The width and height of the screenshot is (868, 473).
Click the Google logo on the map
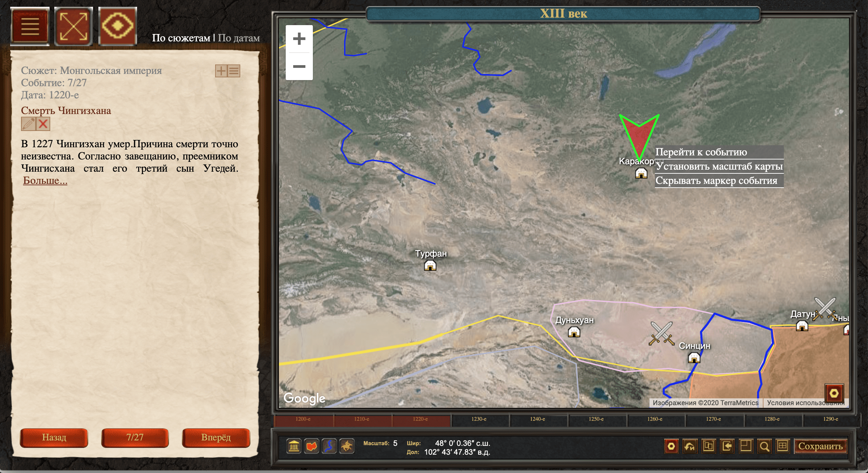pyautogui.click(x=304, y=398)
